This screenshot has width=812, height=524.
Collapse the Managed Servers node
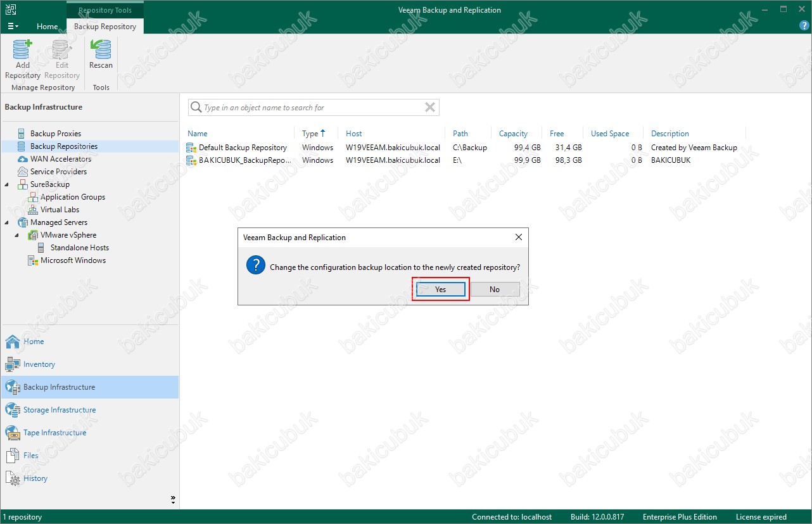tap(8, 222)
